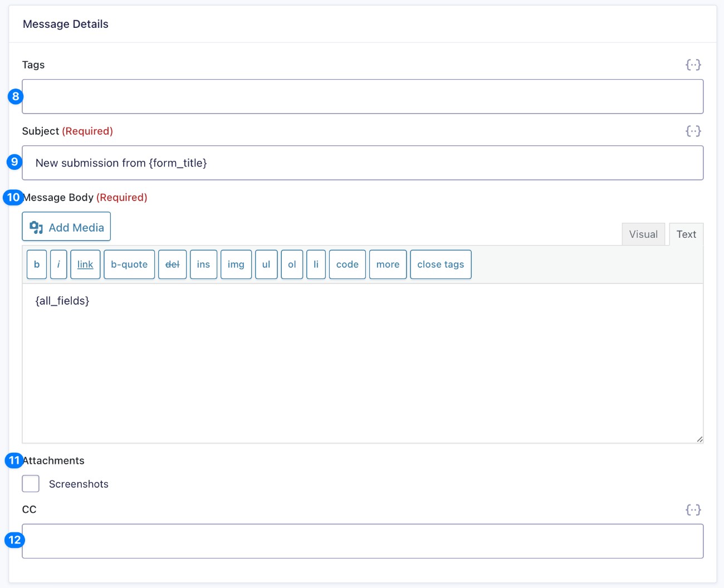Image resolution: width=724 pixels, height=588 pixels.
Task: Insert a smart tag into the Subject field
Action: click(693, 131)
